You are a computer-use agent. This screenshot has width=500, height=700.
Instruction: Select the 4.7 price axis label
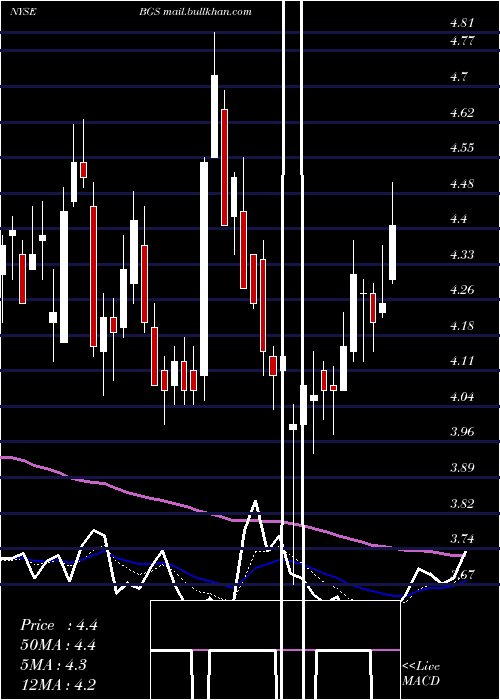point(459,77)
